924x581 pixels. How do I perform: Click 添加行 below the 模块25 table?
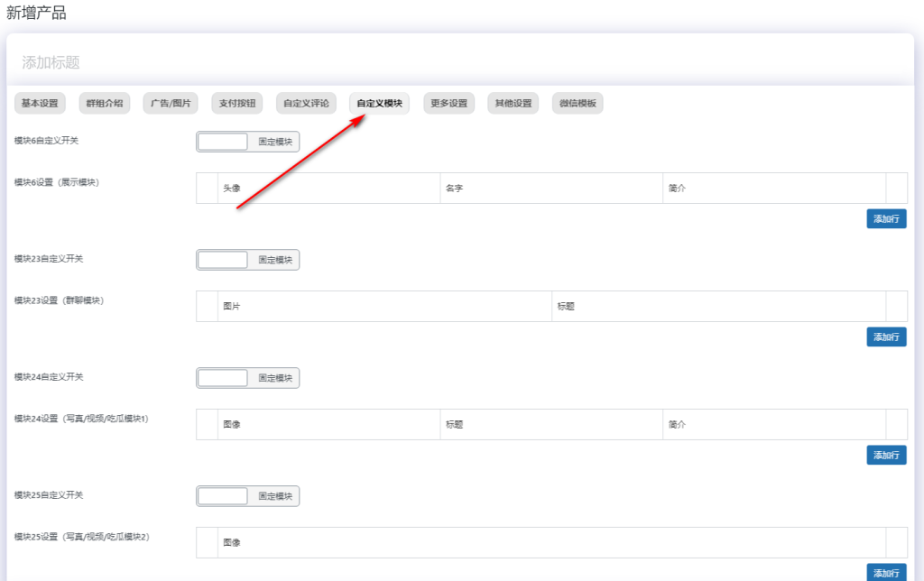tap(886, 572)
